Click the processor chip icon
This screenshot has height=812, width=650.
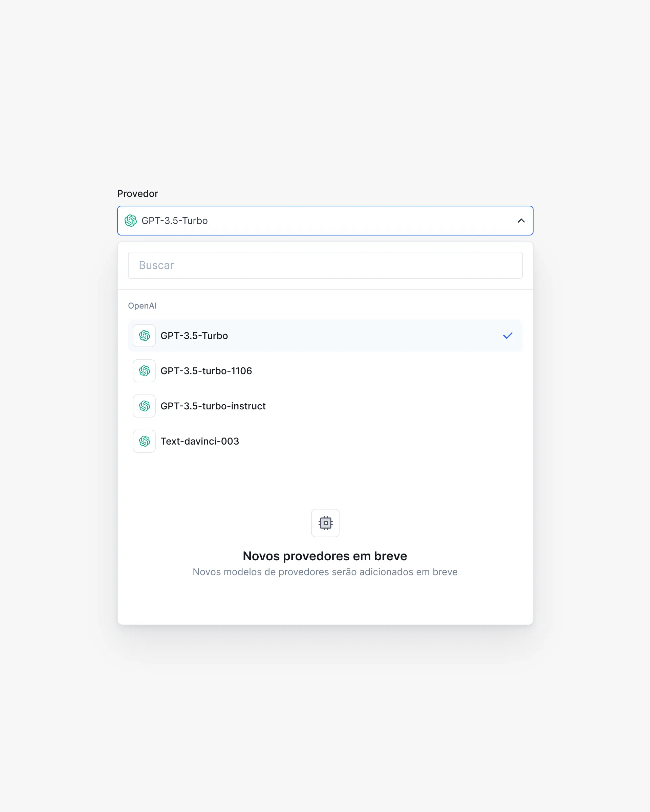tap(325, 523)
